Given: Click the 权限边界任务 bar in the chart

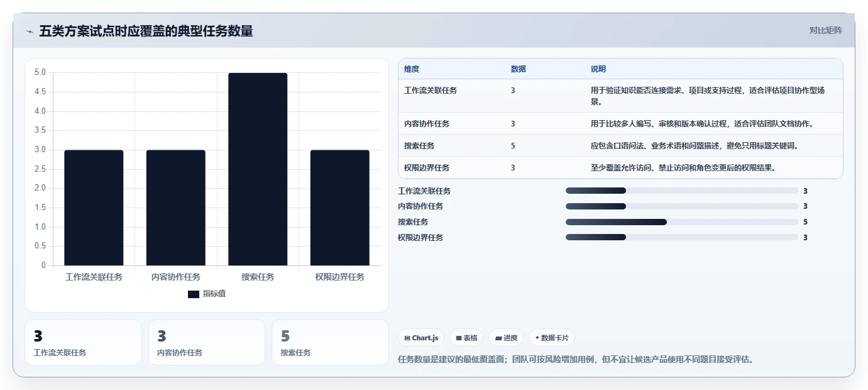Looking at the screenshot, I should 339,208.
